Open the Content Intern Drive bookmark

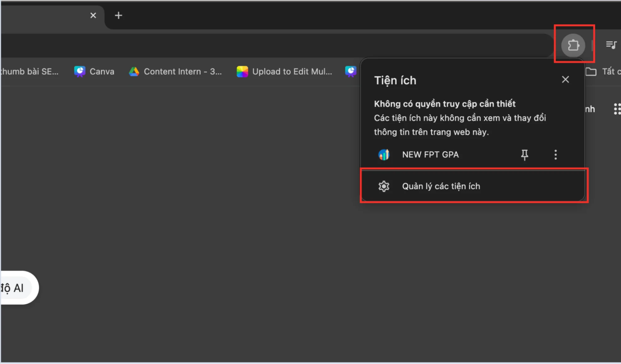click(175, 72)
